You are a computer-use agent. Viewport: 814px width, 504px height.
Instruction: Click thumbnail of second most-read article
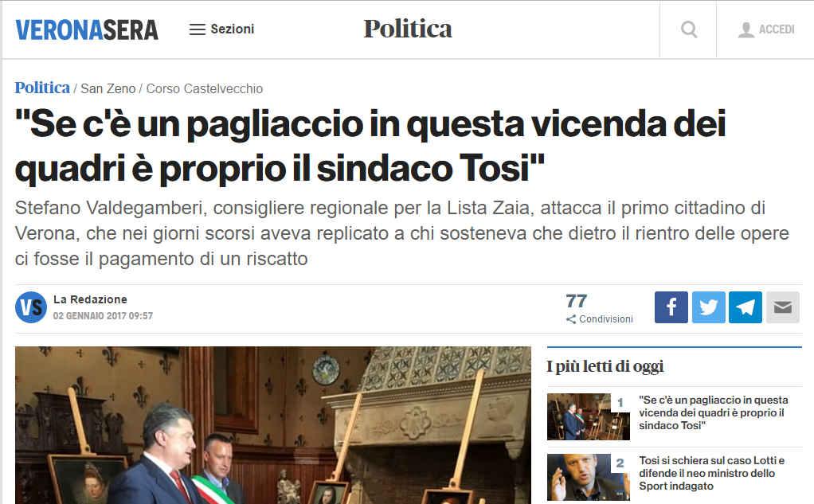pos(588,477)
